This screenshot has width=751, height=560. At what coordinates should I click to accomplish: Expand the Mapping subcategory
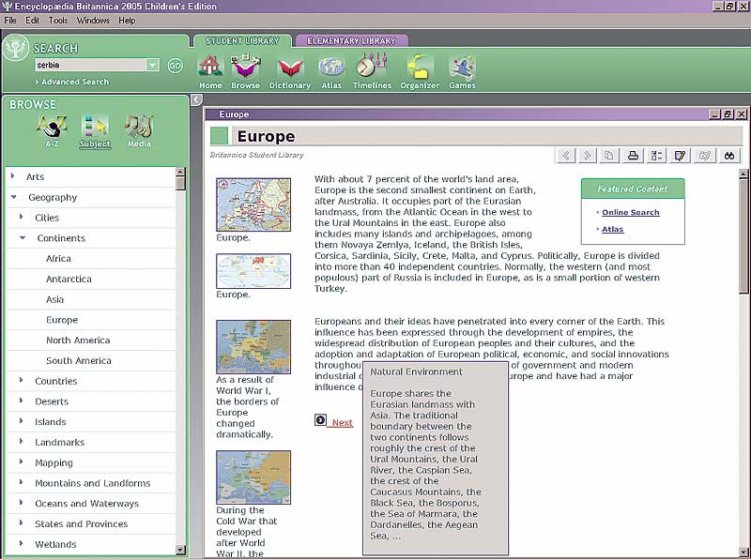point(21,462)
